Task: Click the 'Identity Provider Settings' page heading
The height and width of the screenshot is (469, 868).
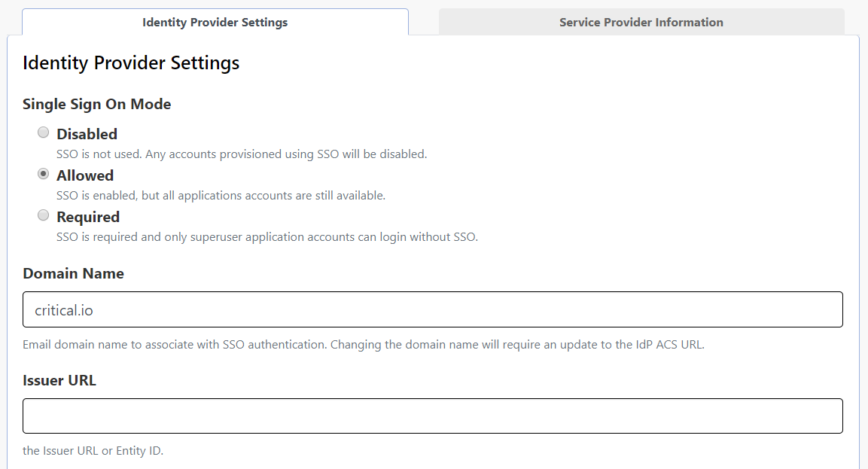Action: [x=131, y=62]
